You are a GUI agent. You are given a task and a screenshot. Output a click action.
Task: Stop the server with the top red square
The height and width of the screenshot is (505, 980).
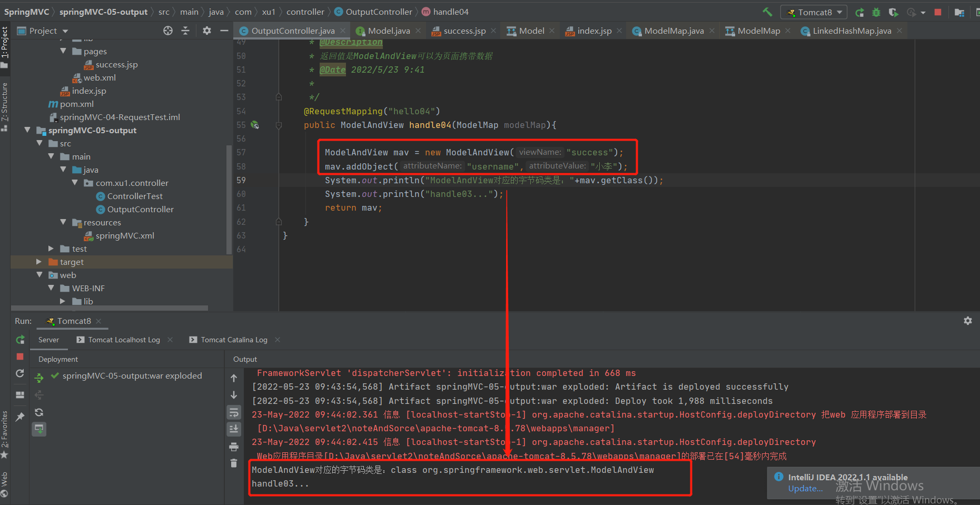click(938, 12)
